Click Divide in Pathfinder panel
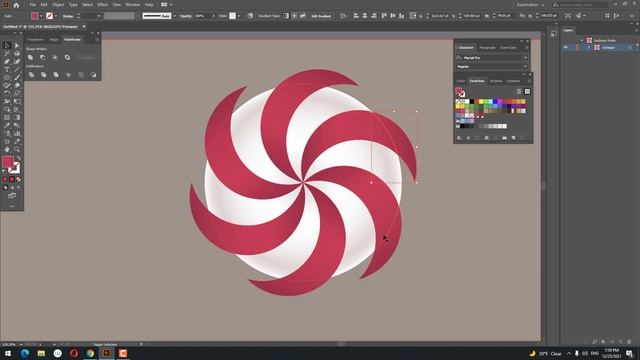This screenshot has height=360, width=640. coord(31,75)
